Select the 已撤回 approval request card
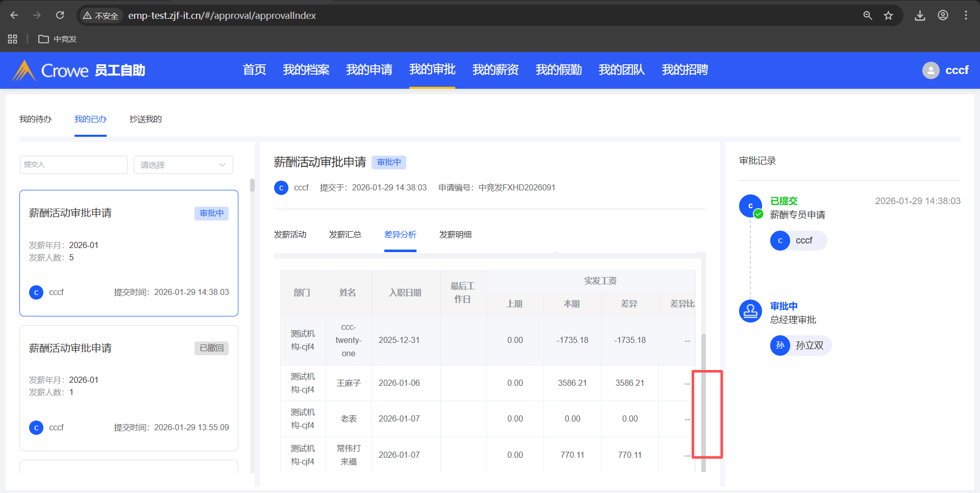The height and width of the screenshot is (493, 980). point(129,388)
